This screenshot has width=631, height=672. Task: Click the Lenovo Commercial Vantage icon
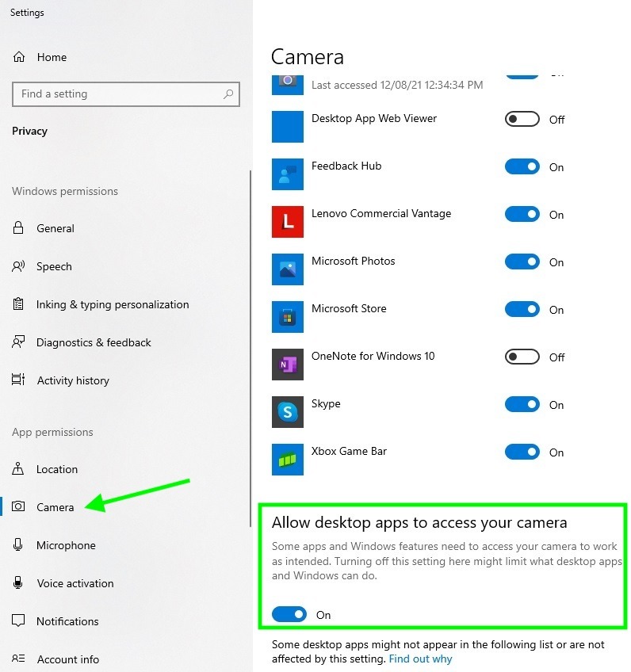coord(288,222)
